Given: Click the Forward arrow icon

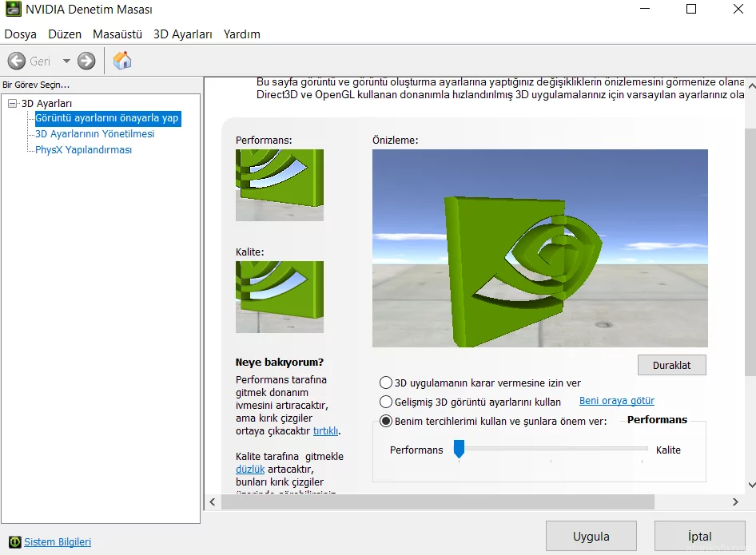Looking at the screenshot, I should pos(86,61).
